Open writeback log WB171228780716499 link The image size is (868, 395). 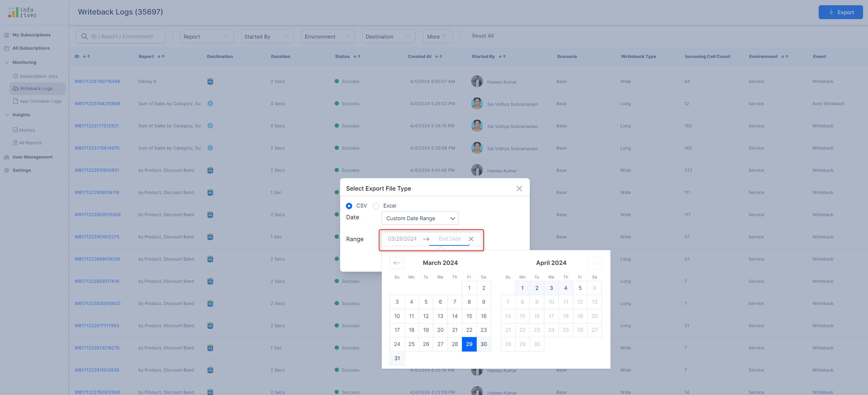[x=97, y=81]
